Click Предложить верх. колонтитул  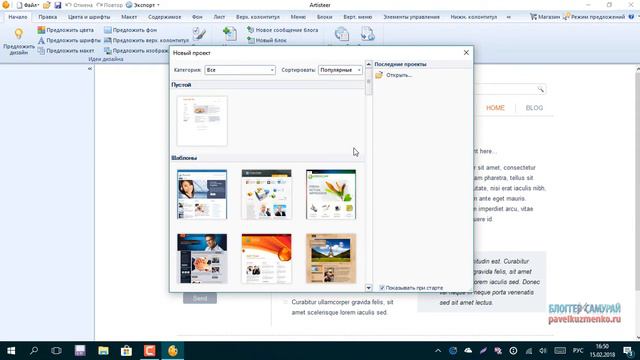tap(147, 40)
